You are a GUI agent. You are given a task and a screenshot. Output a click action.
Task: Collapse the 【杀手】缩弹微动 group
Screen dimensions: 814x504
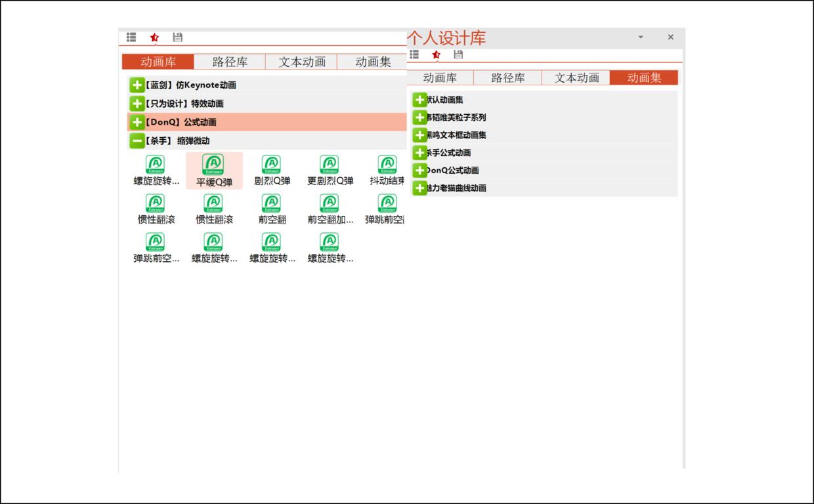[137, 140]
